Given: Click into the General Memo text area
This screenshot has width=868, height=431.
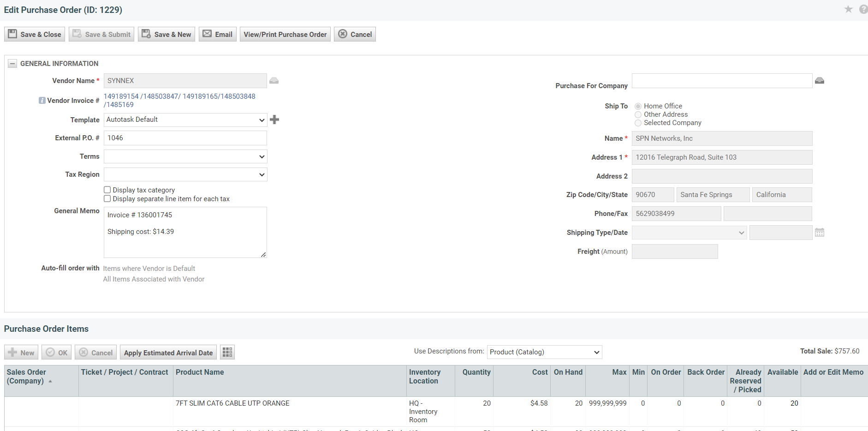Looking at the screenshot, I should point(185,232).
